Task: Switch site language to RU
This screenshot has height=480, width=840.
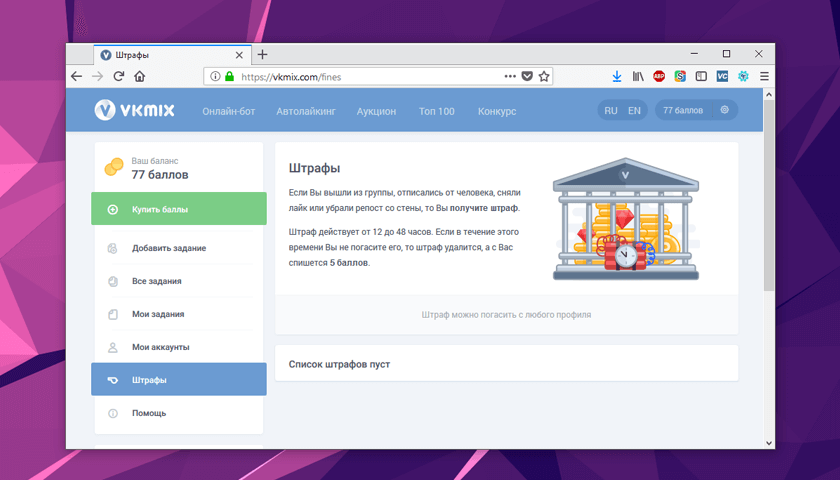Action: tap(611, 110)
